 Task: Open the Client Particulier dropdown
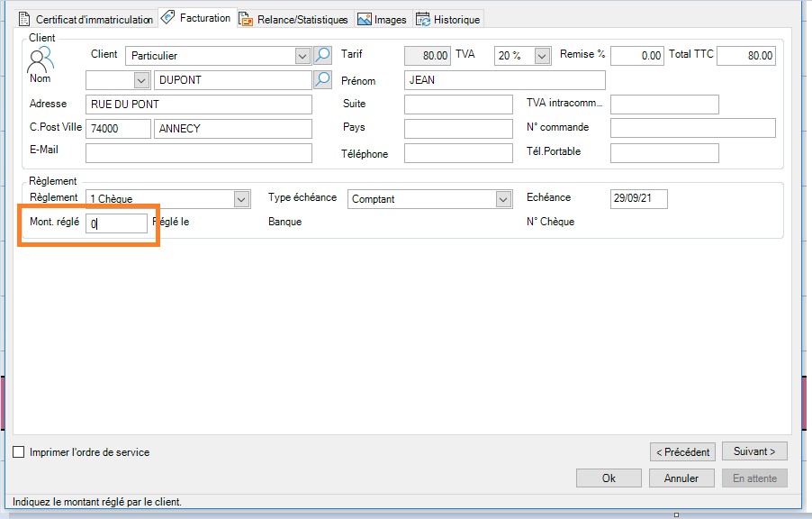303,55
